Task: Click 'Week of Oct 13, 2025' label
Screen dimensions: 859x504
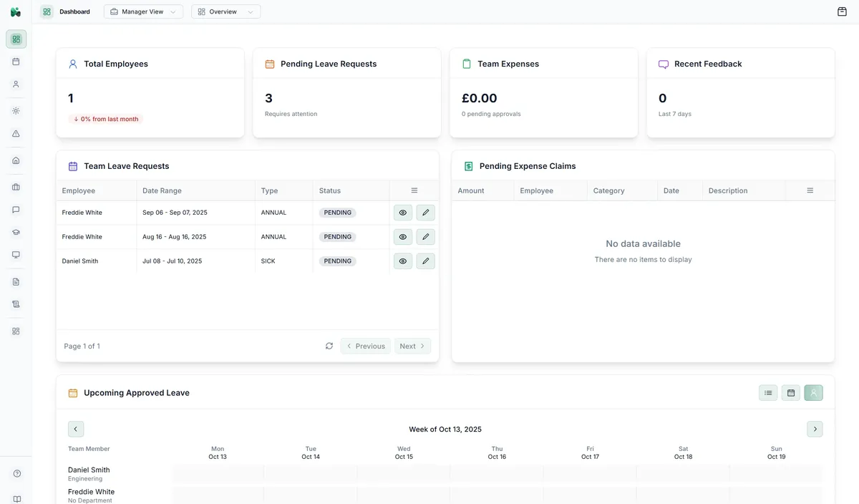Action: pos(445,430)
